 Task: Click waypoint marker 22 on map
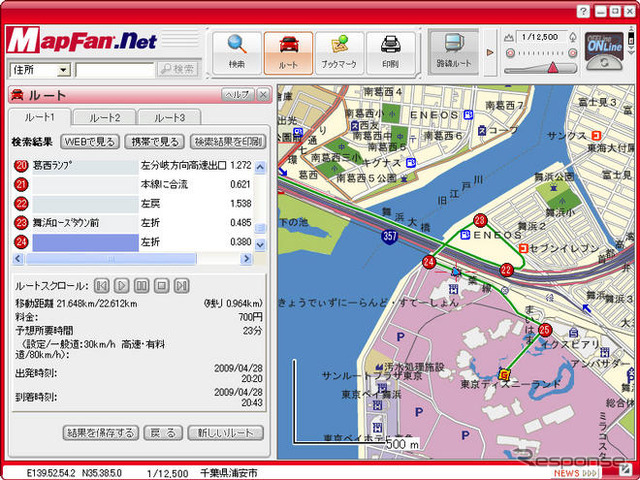click(x=506, y=270)
